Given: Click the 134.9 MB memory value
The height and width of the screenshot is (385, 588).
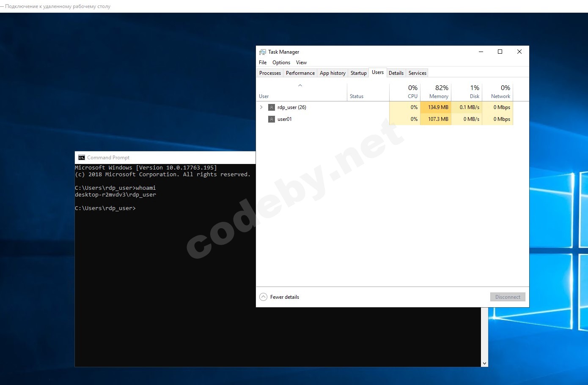Looking at the screenshot, I should click(438, 107).
